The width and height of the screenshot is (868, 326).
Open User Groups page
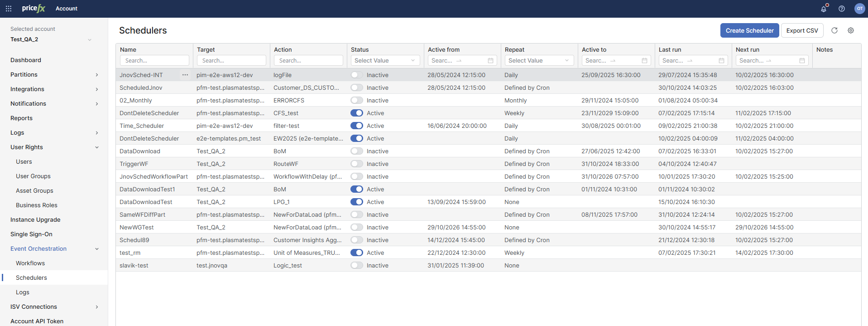[x=33, y=176]
